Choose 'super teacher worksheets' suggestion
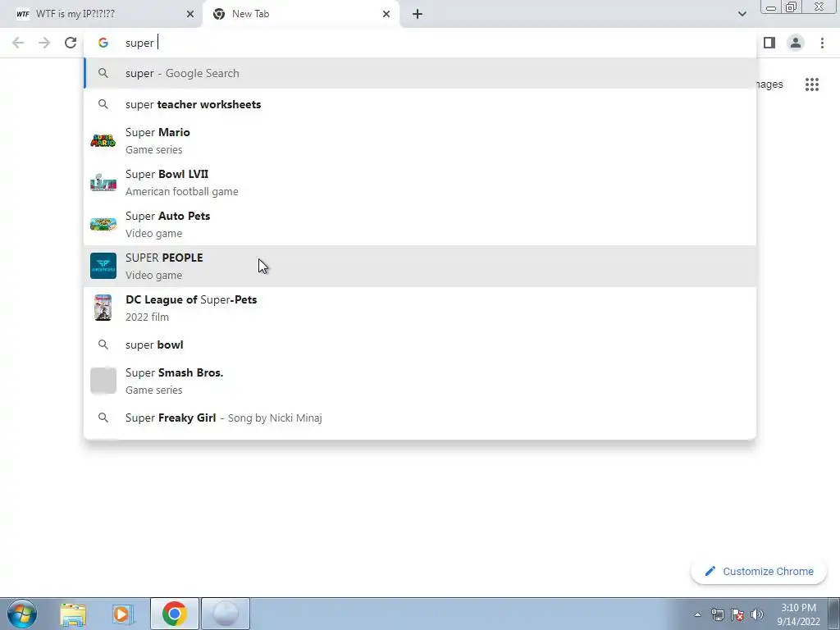The height and width of the screenshot is (630, 840). (x=420, y=104)
